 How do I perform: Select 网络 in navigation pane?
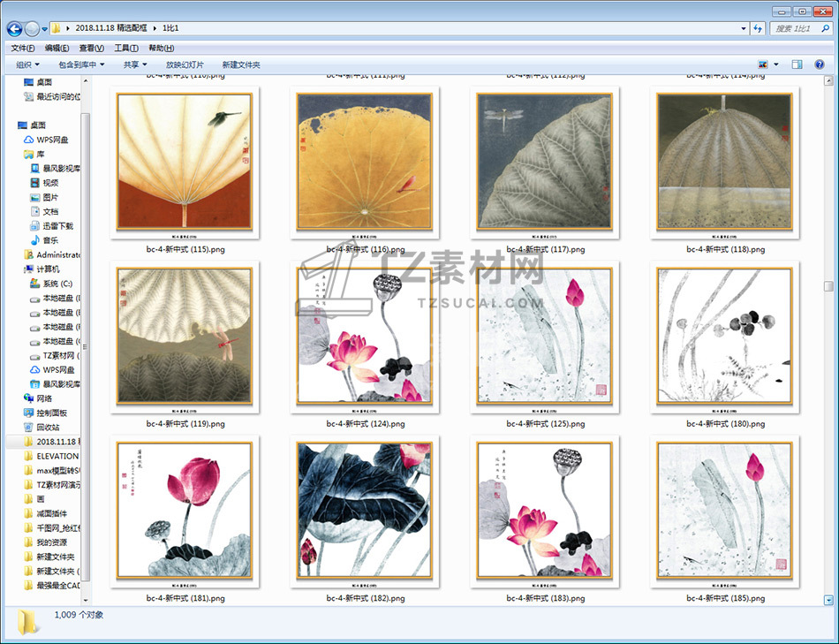click(x=38, y=398)
